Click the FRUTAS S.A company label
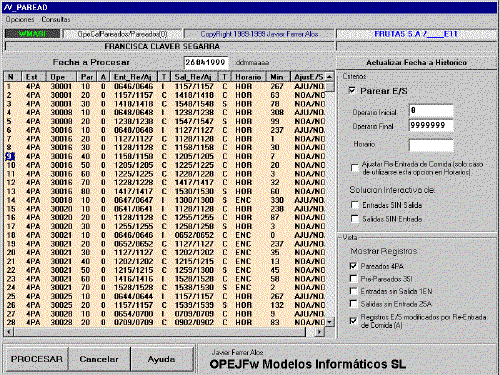The width and height of the screenshot is (500, 375). click(x=416, y=34)
